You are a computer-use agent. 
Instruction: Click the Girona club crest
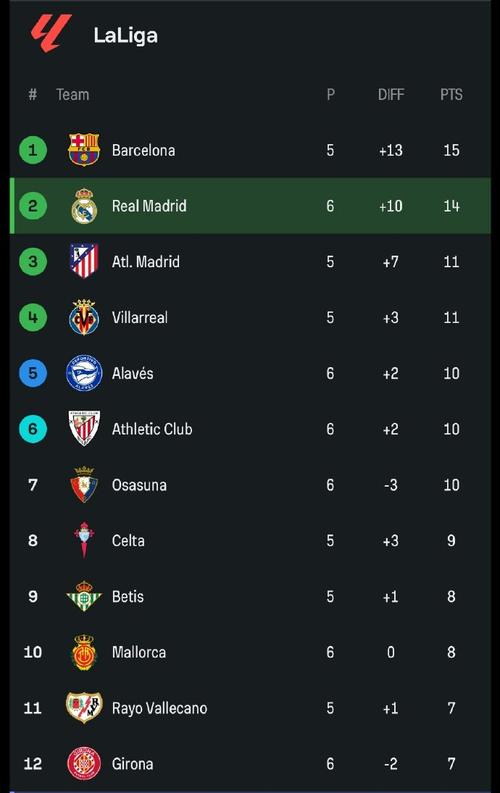point(84,763)
